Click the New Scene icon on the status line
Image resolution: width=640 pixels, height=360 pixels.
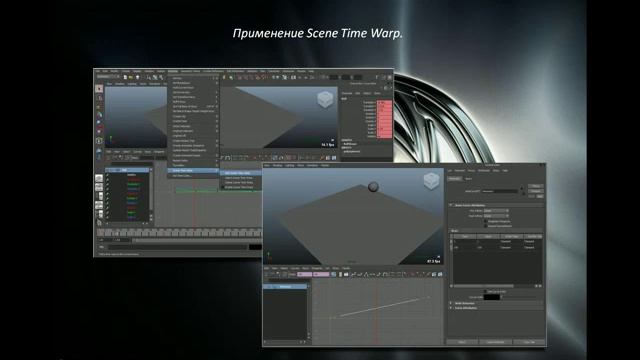coord(125,78)
